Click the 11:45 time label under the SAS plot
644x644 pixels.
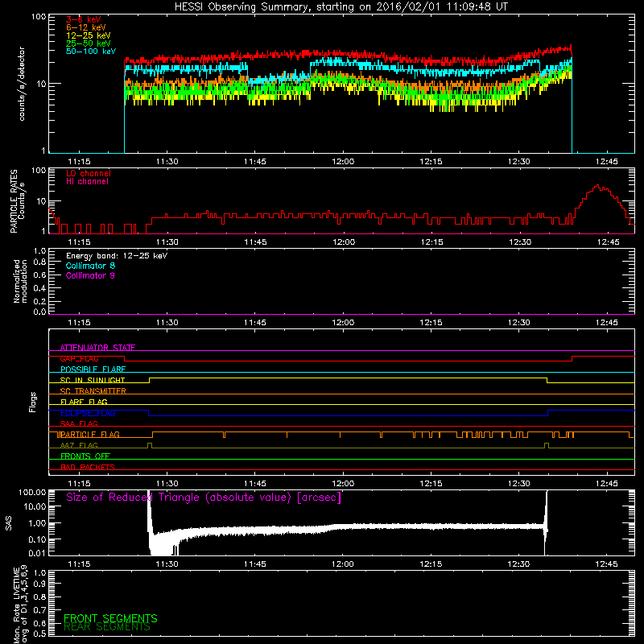point(254,564)
